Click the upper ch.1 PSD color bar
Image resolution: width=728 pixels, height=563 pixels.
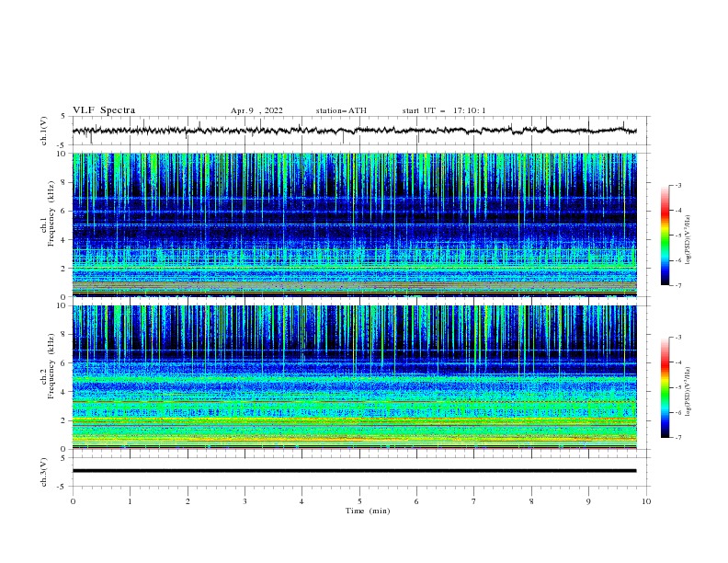click(x=665, y=236)
